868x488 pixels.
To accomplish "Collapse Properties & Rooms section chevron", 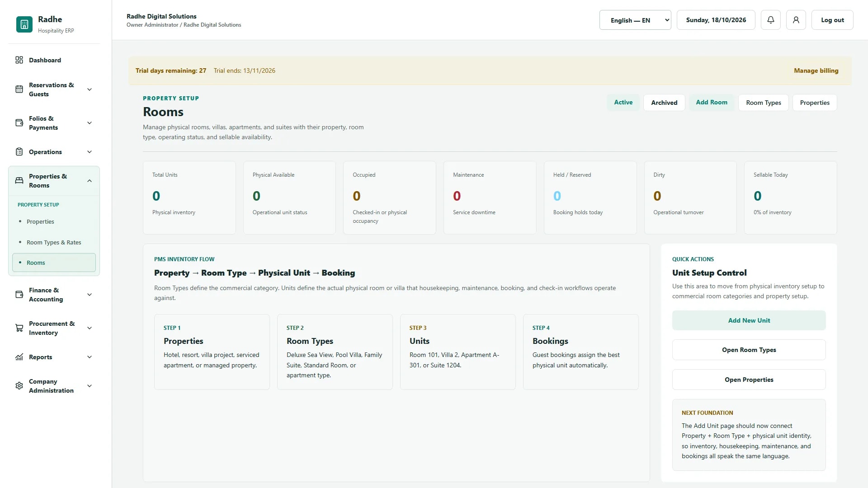I will 90,181.
